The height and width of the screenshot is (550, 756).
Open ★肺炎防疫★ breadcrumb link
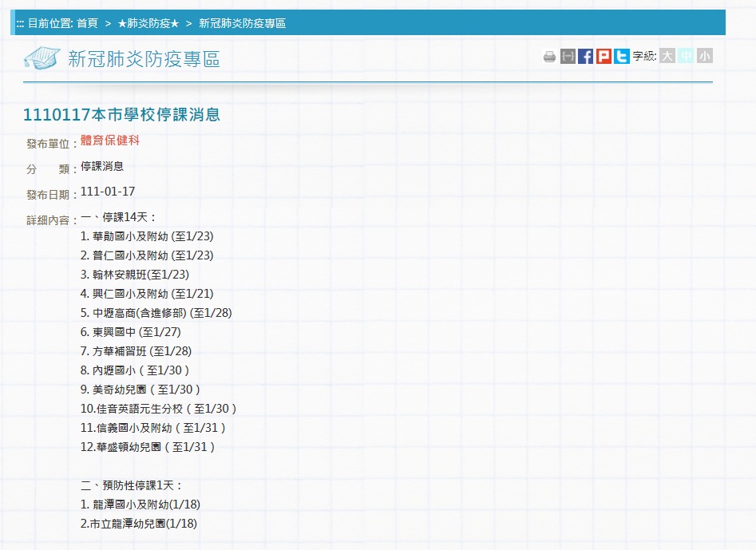[148, 23]
